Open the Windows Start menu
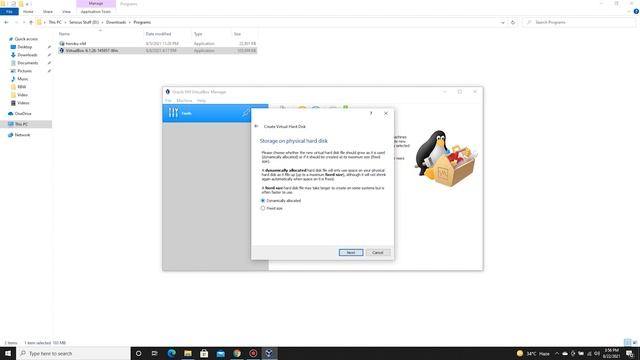Viewport: 640px width, 360px height. 8,353
